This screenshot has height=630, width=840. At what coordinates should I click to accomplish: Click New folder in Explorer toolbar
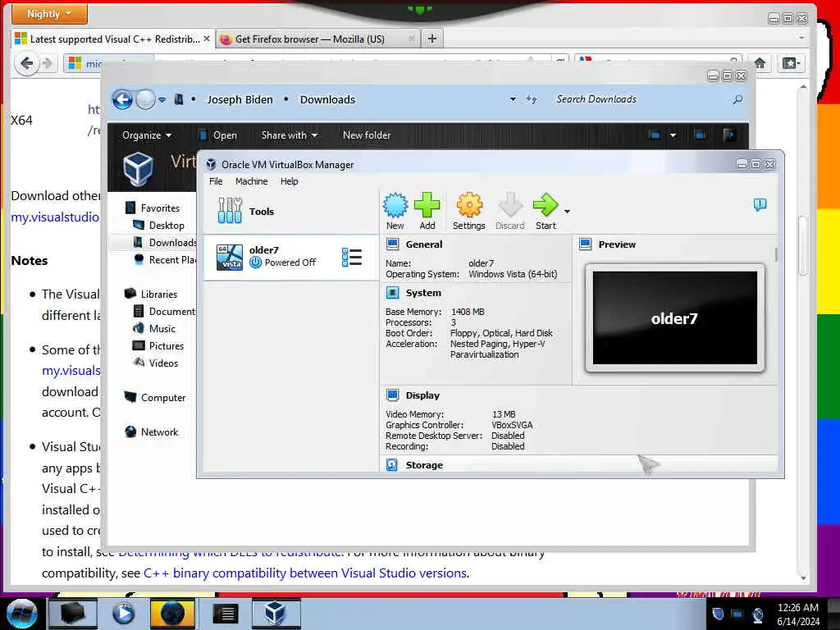tap(367, 135)
